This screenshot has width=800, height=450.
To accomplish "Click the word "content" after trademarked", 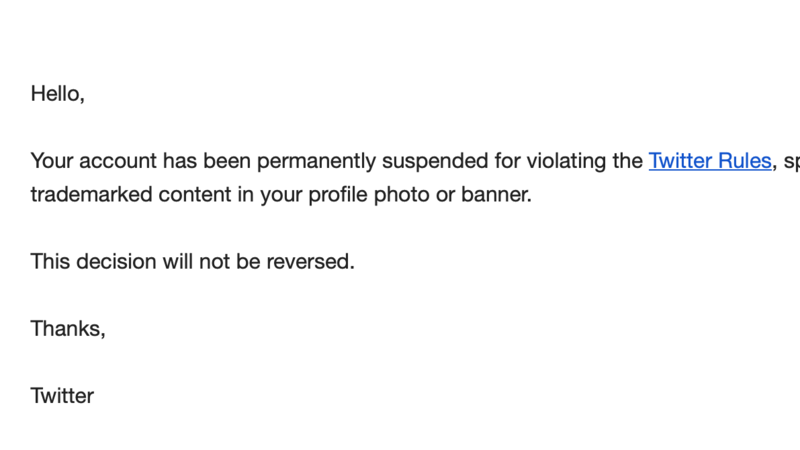I will (195, 194).
